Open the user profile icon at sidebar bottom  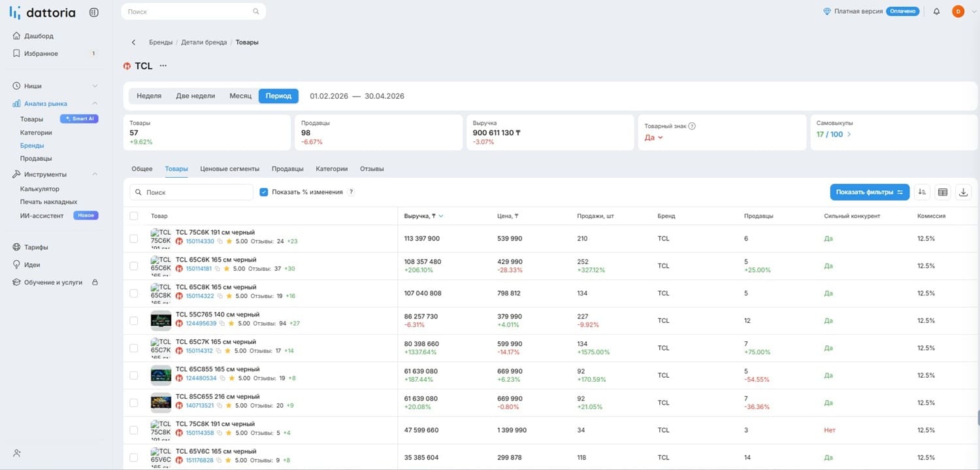tap(17, 453)
